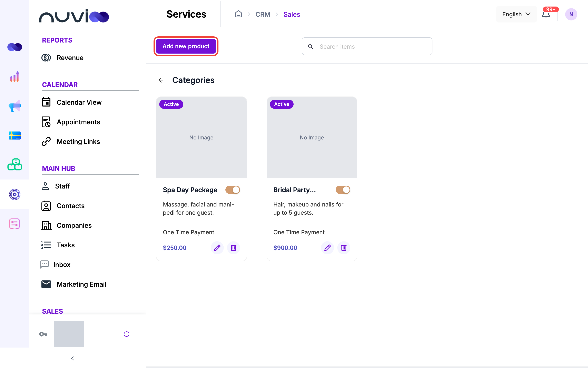The height and width of the screenshot is (368, 588).
Task: Open the megaphone marketing rail icon
Action: coord(14,106)
